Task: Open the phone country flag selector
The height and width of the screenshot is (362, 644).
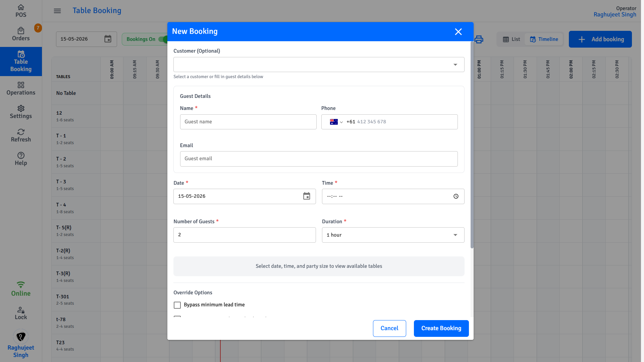Action: 336,122
